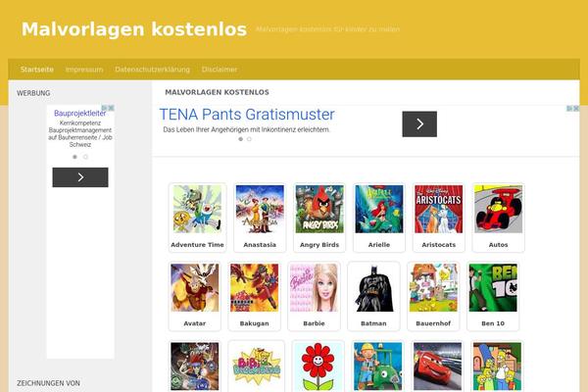Viewport: 588px width, 392px height.
Task: Select second slide dot in TENA ad
Action: [249, 139]
